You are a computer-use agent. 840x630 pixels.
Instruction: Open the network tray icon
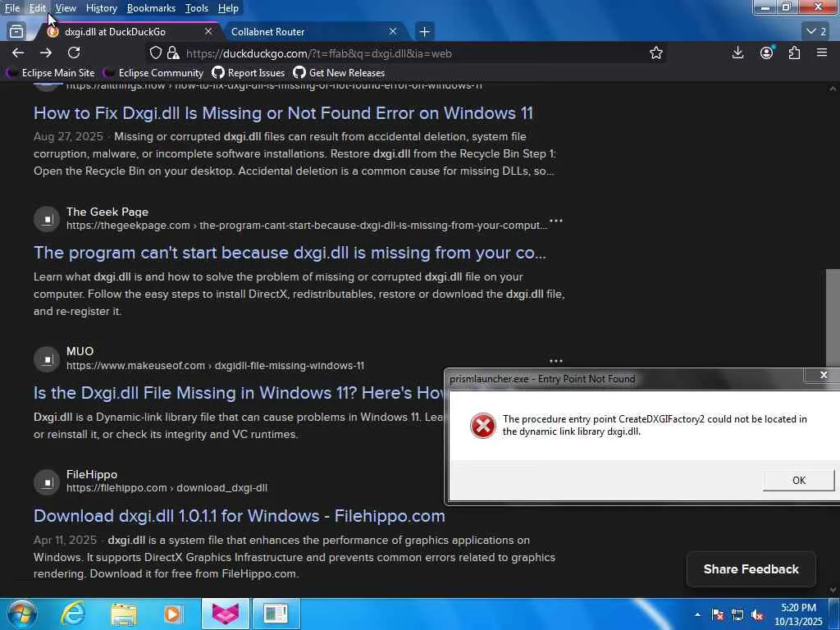pos(737,615)
